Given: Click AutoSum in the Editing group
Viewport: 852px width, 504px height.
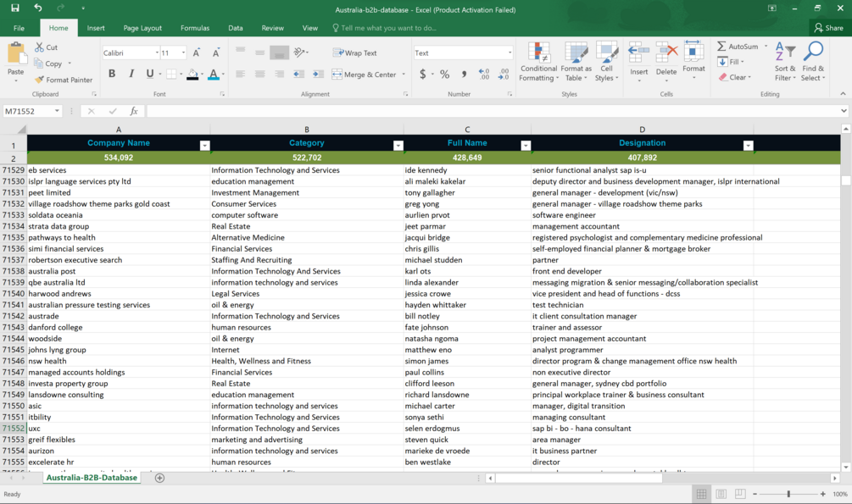Looking at the screenshot, I should [738, 47].
